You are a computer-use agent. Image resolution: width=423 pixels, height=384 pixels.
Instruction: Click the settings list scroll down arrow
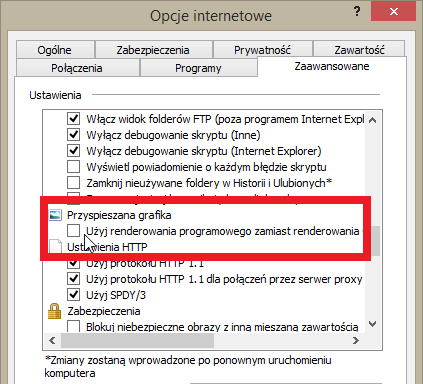[373, 324]
